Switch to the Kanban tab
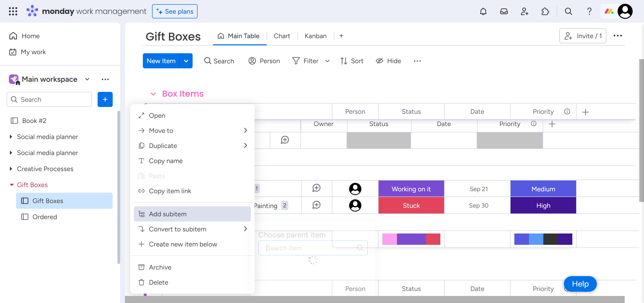Image resolution: width=644 pixels, height=303 pixels. click(x=315, y=36)
